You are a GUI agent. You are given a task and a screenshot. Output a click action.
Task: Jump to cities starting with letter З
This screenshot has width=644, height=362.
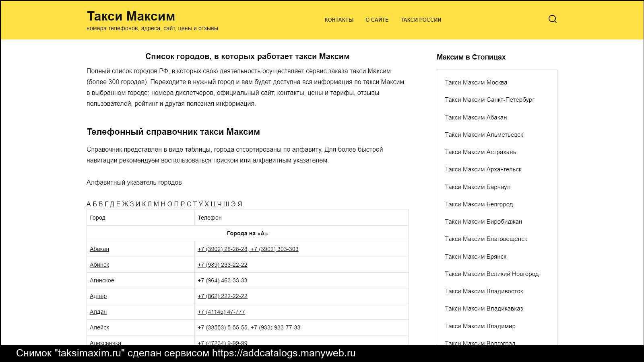(x=132, y=204)
